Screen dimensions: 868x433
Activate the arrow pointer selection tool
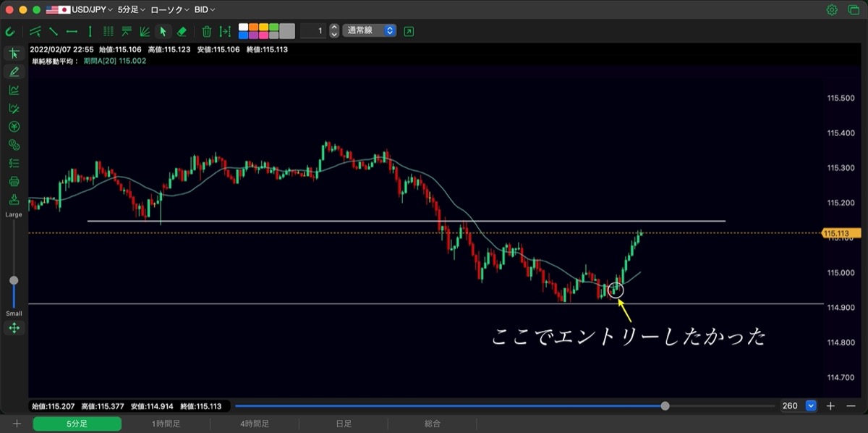163,31
